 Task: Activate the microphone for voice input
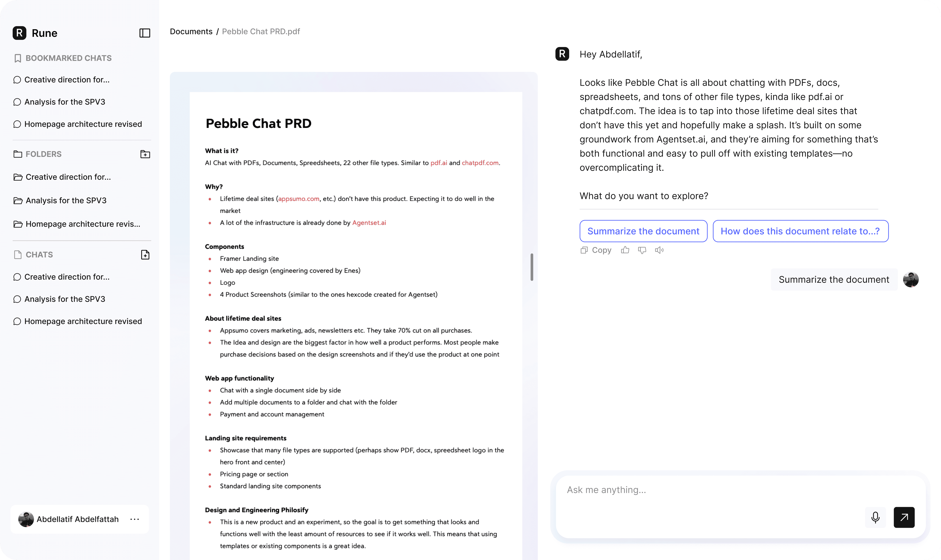[875, 517]
